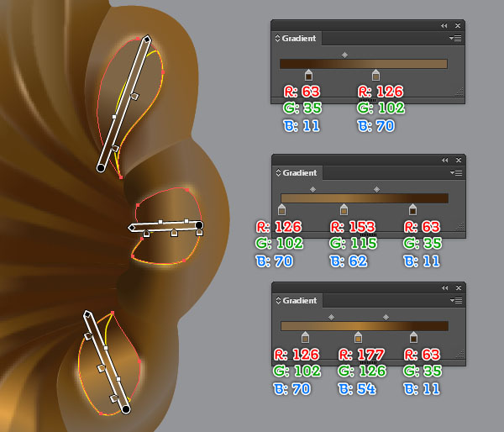This screenshot has height=432, width=504.
Task: Click the black circle origin of the bottom shape's gradient annotator
Action: tap(126, 409)
